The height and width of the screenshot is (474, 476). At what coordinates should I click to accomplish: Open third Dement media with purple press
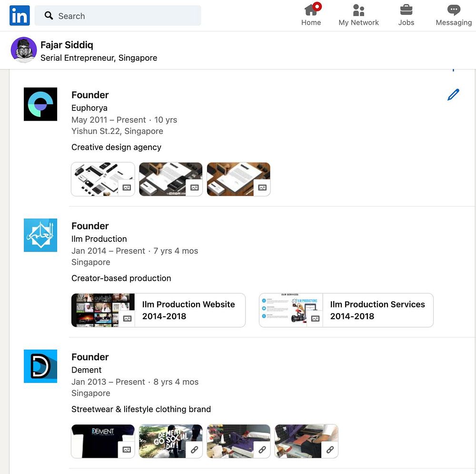click(238, 441)
